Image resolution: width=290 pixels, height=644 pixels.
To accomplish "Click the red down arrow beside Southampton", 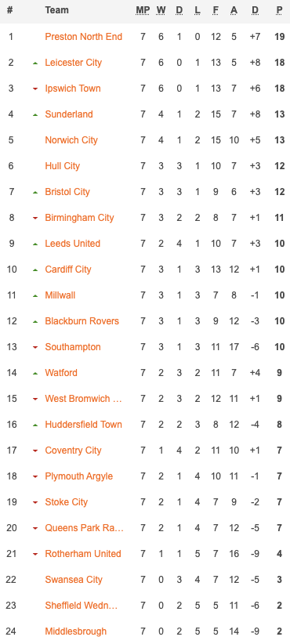I will point(35,348).
